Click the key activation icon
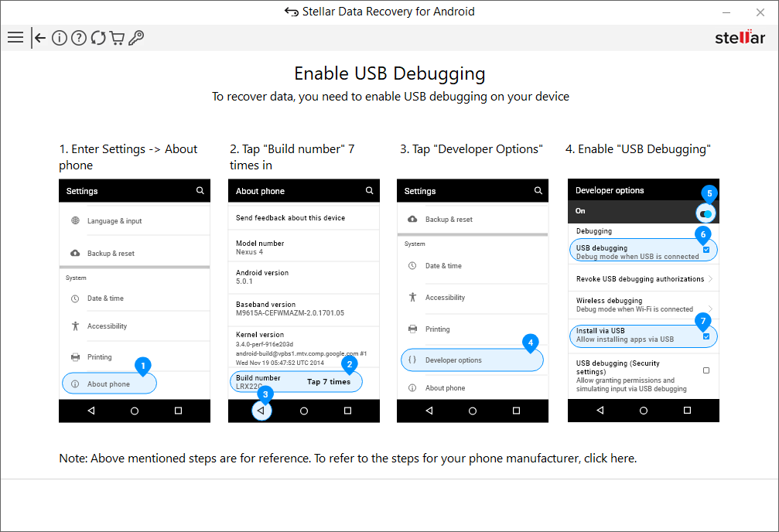Screen dimensions: 779x532 pyautogui.click(x=136, y=38)
